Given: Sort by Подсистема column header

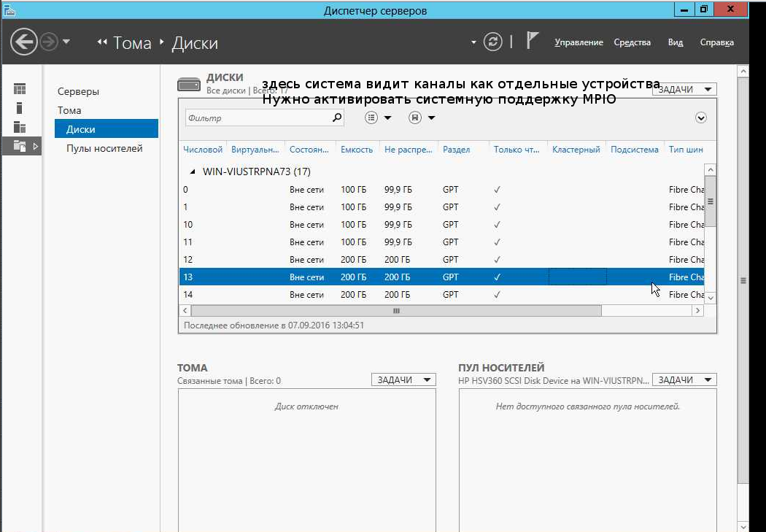Looking at the screenshot, I should (635, 150).
